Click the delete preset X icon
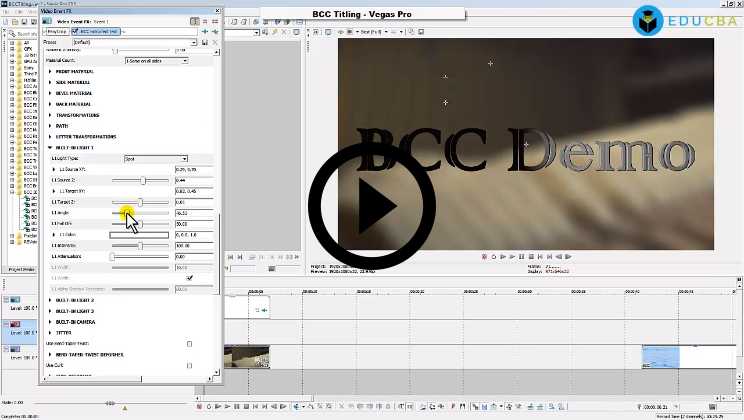The image size is (744, 420). point(215,43)
